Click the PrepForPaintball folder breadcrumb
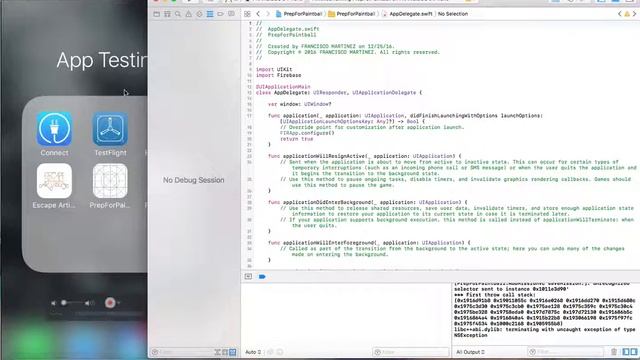Image resolution: width=640 pixels, height=360 pixels. [x=351, y=14]
